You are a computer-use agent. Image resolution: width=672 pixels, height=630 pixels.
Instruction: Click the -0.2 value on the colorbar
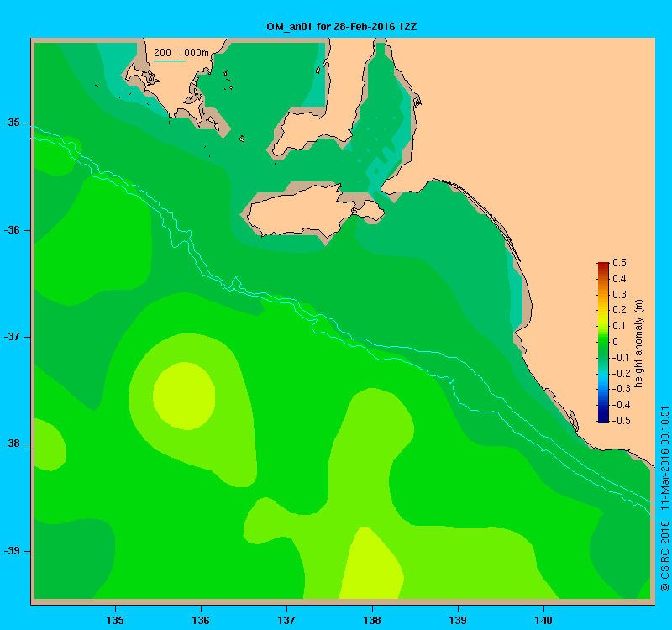point(620,373)
